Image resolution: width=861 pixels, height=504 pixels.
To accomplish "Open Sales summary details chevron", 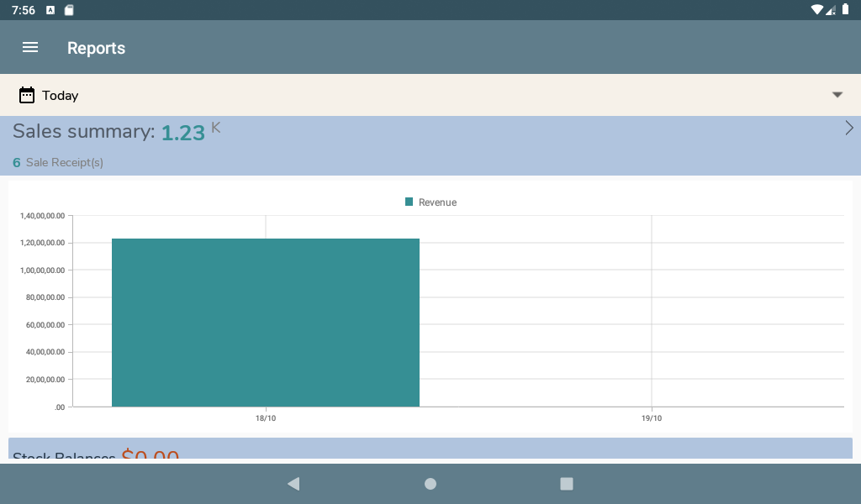I will coord(849,128).
